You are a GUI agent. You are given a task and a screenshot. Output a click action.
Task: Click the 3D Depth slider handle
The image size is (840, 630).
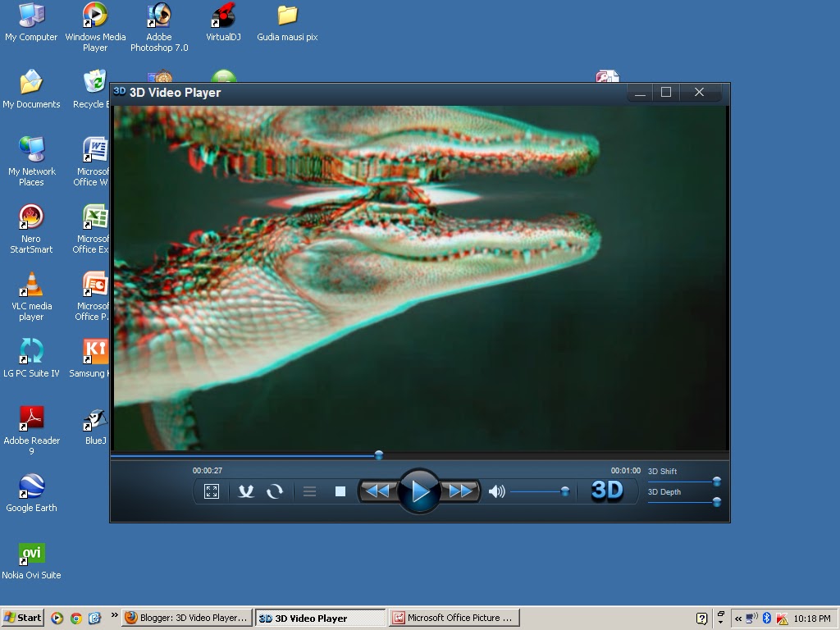pos(717,502)
